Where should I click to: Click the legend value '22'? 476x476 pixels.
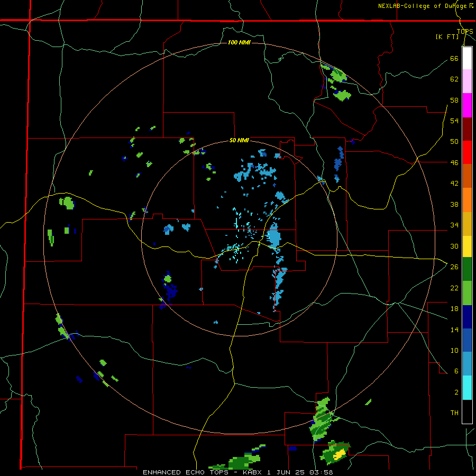coord(454,288)
